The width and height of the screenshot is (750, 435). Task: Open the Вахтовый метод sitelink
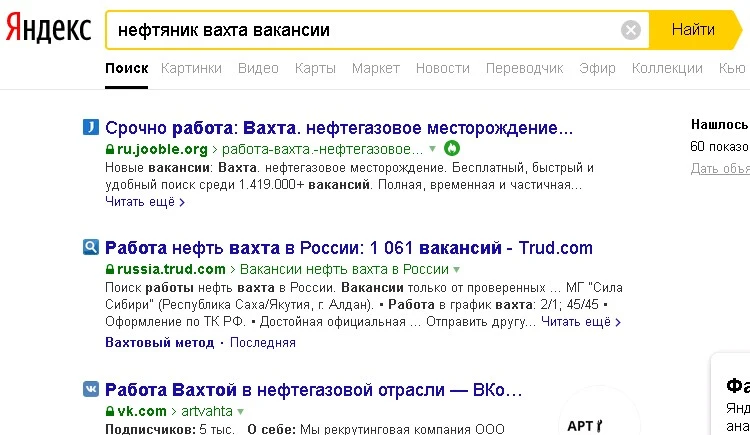159,343
